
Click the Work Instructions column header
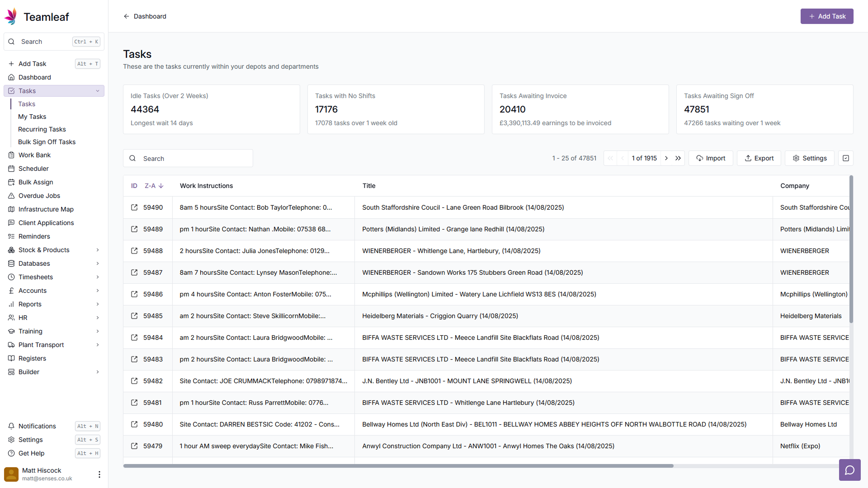pos(206,186)
